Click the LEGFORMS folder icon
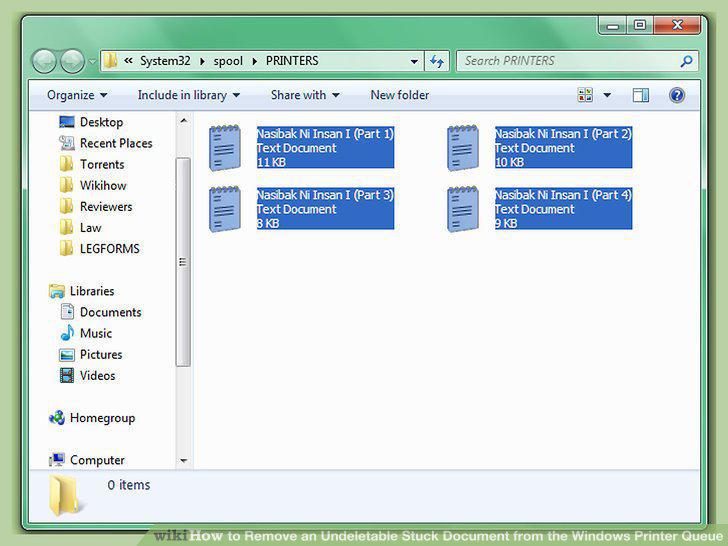 67,249
